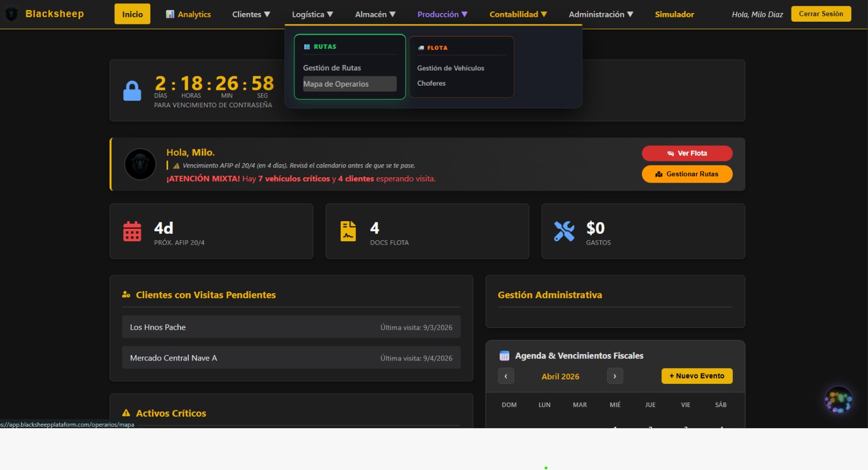The width and height of the screenshot is (868, 470).
Task: Click the blue tools Gastos icon
Action: (564, 231)
